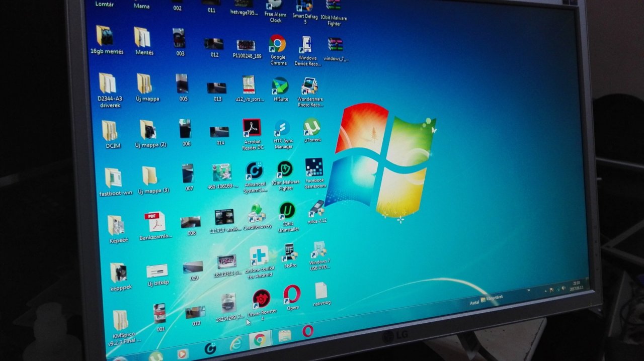Open the rufus-2.12 program icon
644x361 pixels.
pos(316,208)
